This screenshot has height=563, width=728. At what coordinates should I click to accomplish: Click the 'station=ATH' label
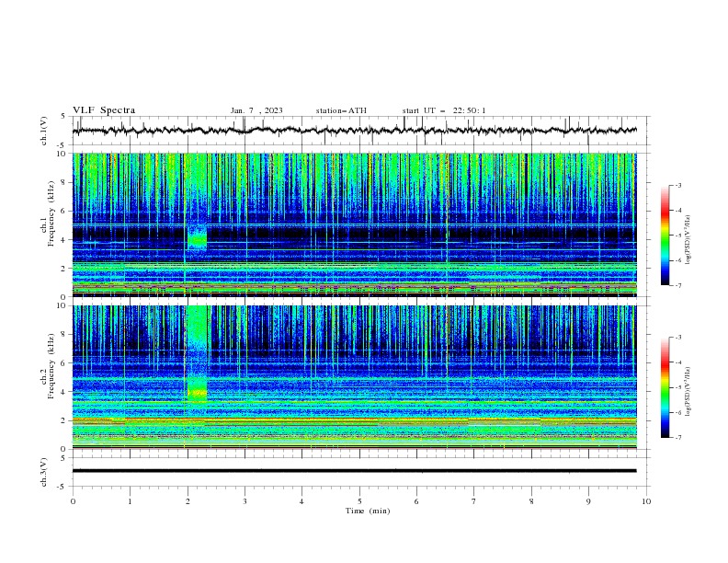point(341,110)
